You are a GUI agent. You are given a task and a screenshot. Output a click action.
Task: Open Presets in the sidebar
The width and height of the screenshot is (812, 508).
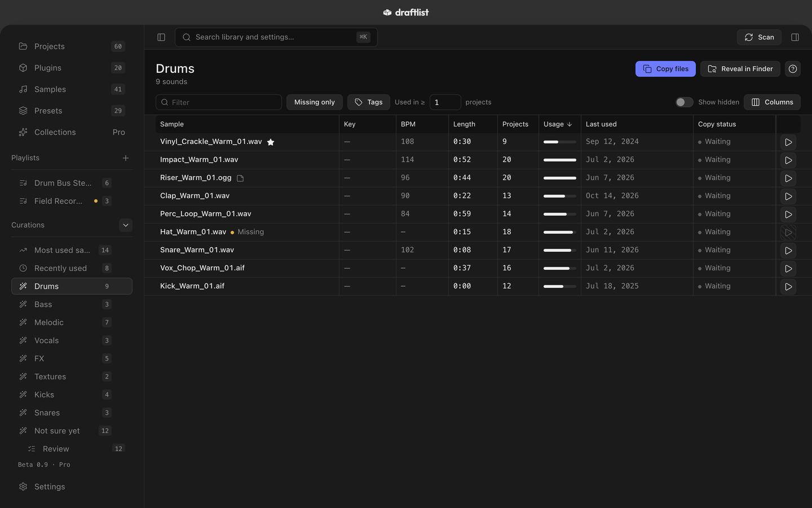(72, 111)
